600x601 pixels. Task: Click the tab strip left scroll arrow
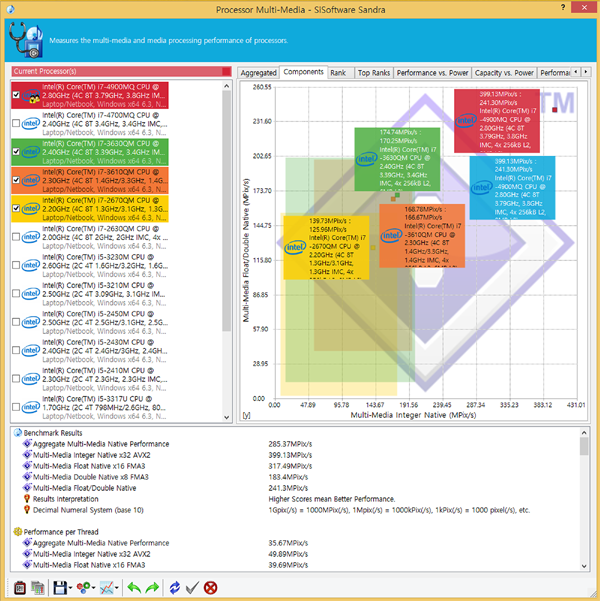pos(575,72)
